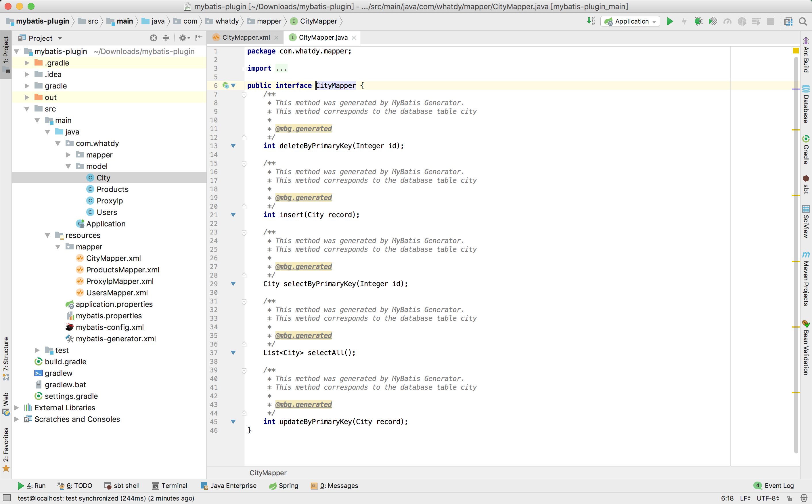Image resolution: width=812 pixels, height=504 pixels.
Task: Click the Scroll from Source target icon
Action: [153, 38]
